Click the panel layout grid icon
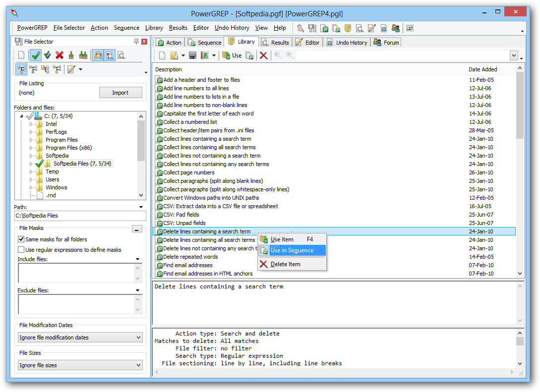Viewport: 540px width, 392px height. click(410, 28)
